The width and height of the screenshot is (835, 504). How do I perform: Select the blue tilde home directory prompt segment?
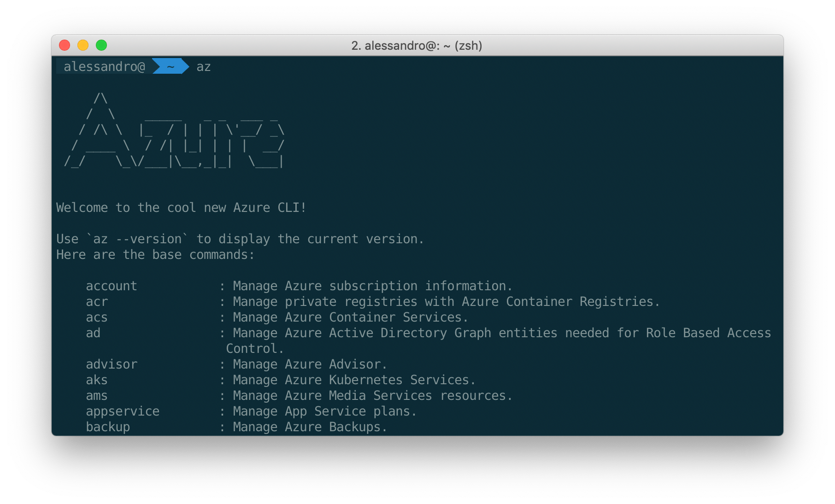click(x=170, y=66)
